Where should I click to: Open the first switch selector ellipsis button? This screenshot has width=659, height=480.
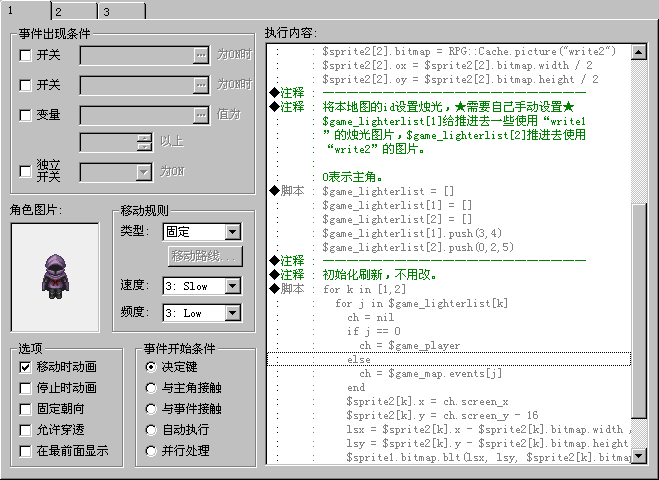point(201,55)
